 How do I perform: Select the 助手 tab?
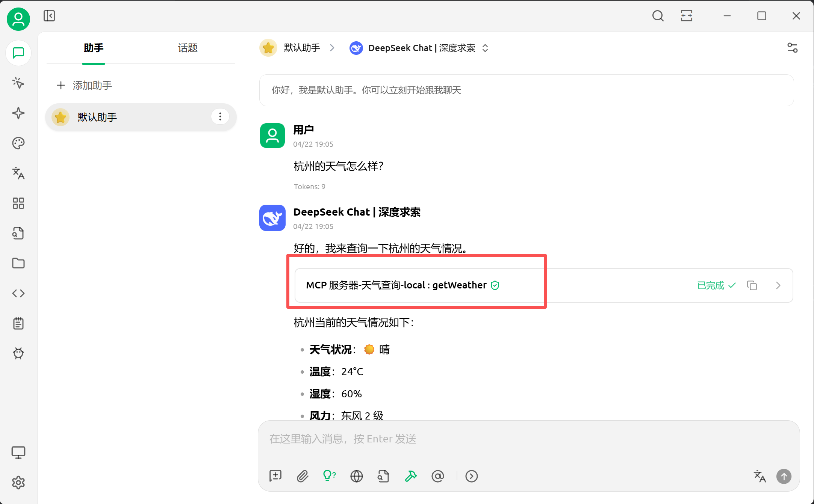click(x=94, y=48)
